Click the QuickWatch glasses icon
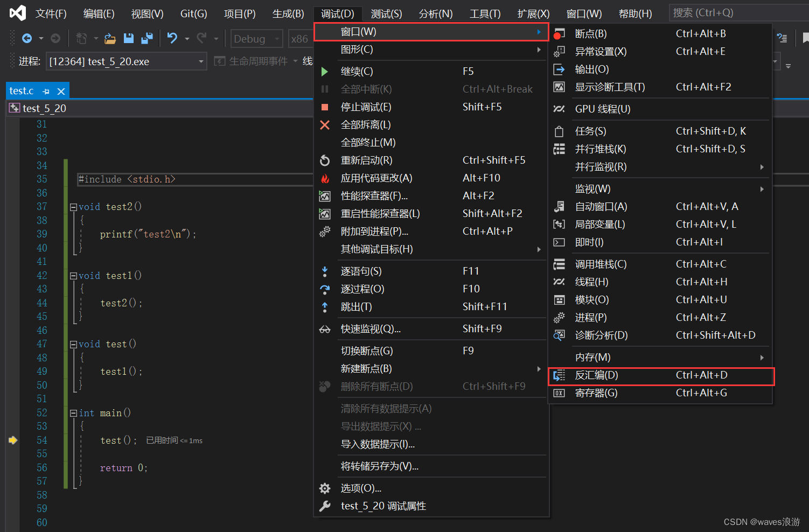Image resolution: width=809 pixels, height=532 pixels. [325, 329]
